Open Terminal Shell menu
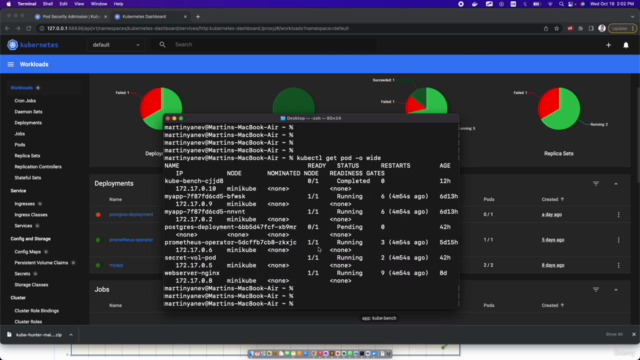The width and height of the screenshot is (640, 360). 48,4
